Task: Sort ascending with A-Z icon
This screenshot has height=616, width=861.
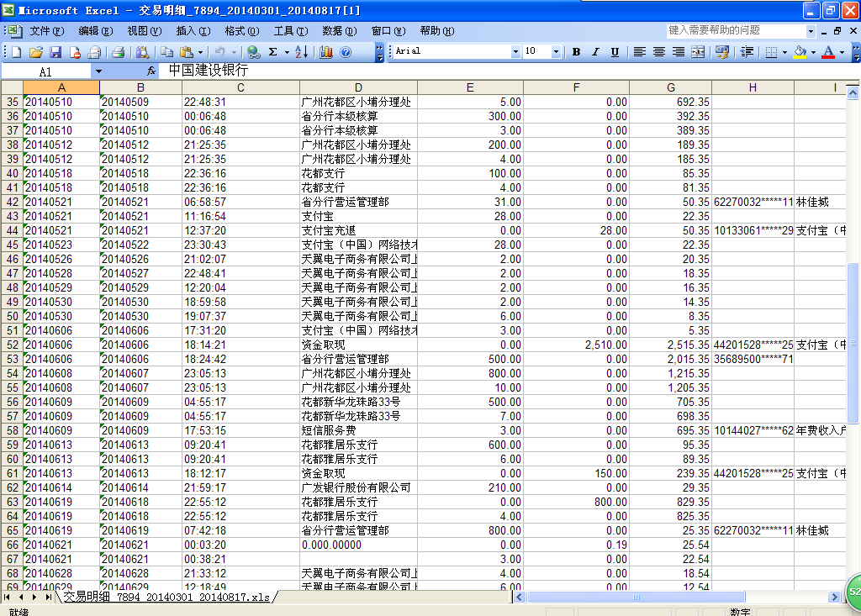Action: click(301, 52)
